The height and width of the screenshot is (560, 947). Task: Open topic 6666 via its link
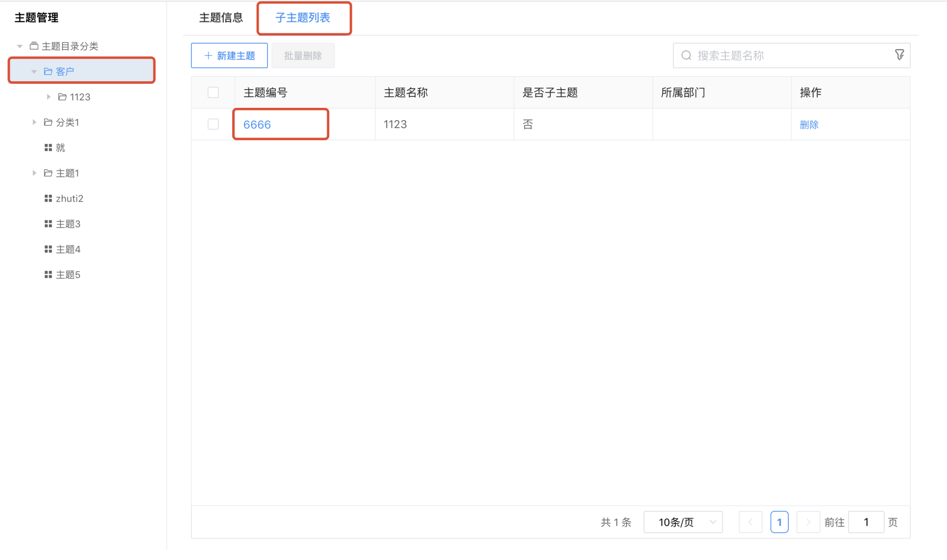257,124
